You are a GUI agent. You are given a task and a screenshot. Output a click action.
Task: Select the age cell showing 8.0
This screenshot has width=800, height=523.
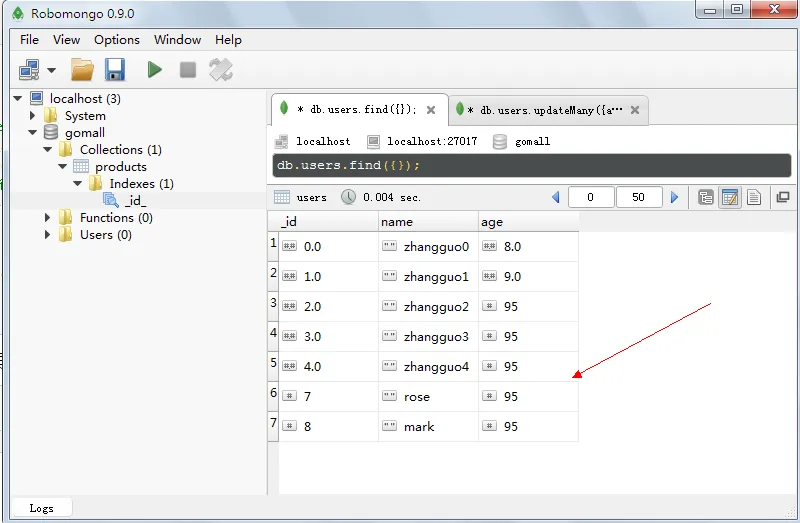pyautogui.click(x=528, y=247)
